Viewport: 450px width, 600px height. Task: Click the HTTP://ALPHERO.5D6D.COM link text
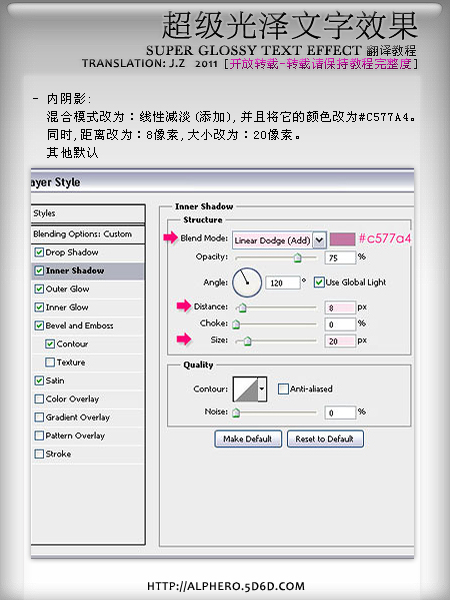(x=226, y=586)
